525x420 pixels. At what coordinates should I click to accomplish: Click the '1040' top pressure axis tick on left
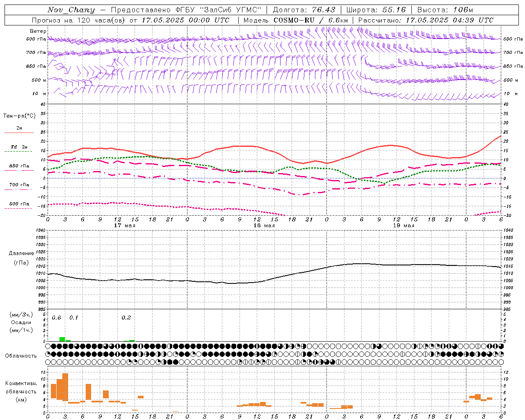(41, 231)
